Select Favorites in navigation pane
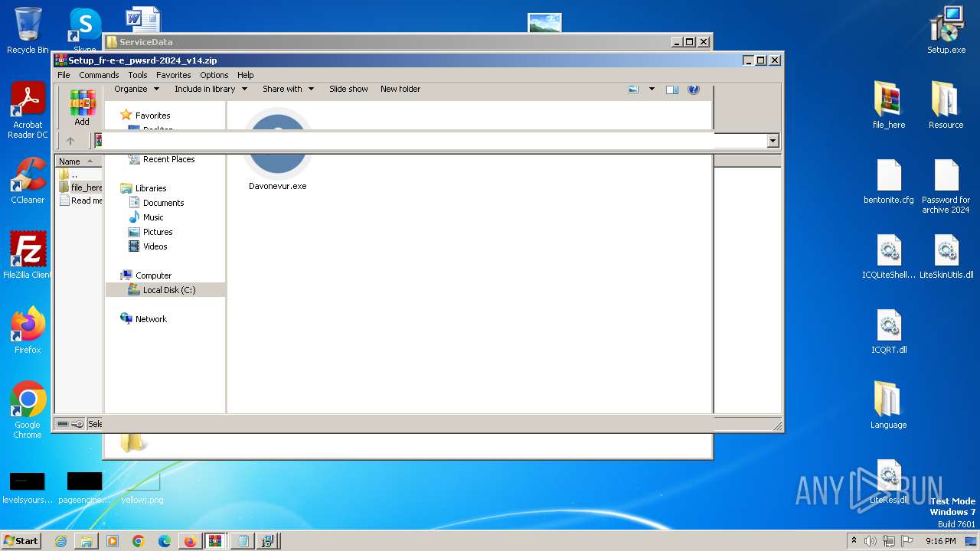This screenshot has width=980, height=551. [x=152, y=116]
